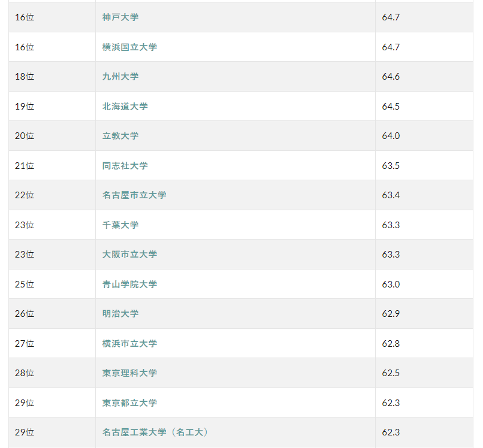Select the 立教大学 link
483x448 pixels.
point(120,136)
